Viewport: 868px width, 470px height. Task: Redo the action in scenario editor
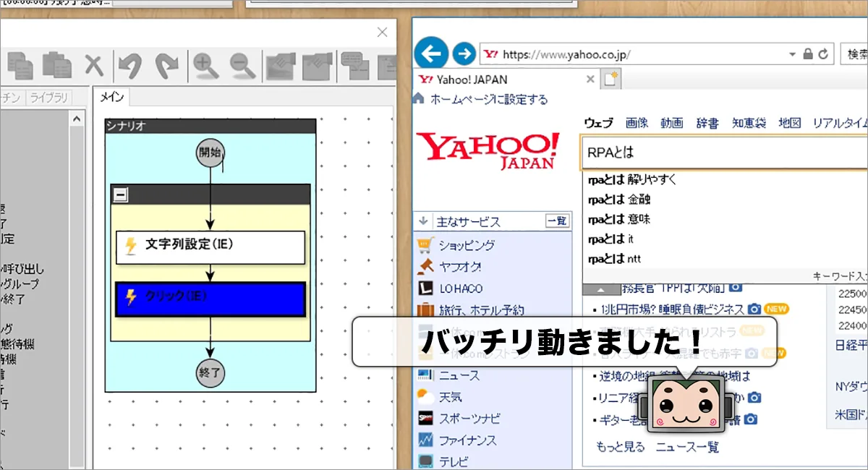click(167, 66)
